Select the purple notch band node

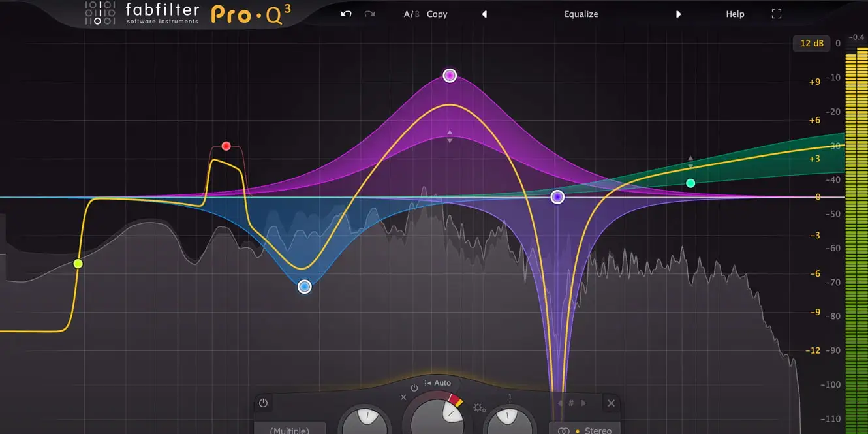pos(557,196)
